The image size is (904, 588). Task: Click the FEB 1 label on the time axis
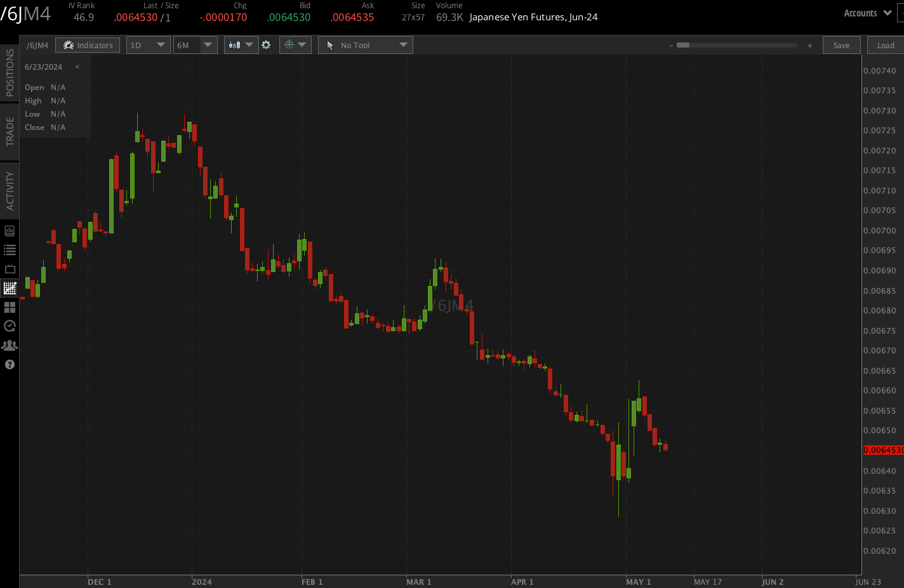[x=312, y=582]
